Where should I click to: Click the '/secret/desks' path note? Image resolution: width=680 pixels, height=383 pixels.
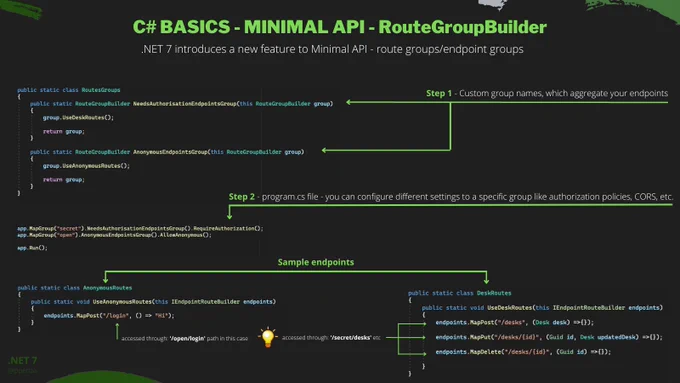(331, 337)
